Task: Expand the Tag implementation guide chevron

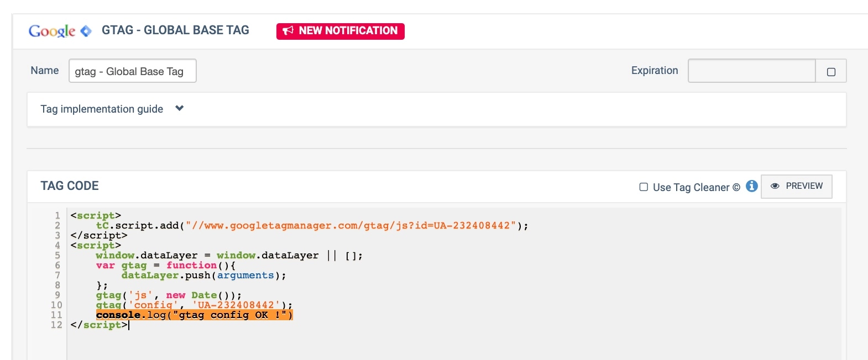Action: pos(179,109)
